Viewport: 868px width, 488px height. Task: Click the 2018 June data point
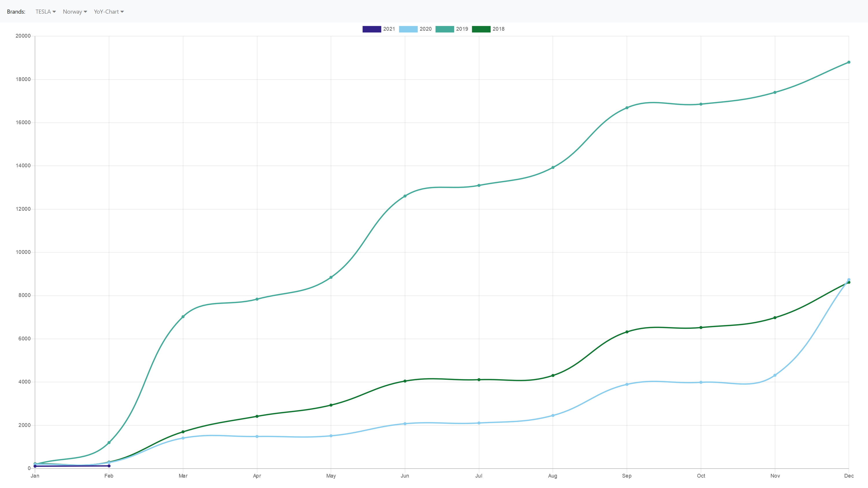[405, 381]
